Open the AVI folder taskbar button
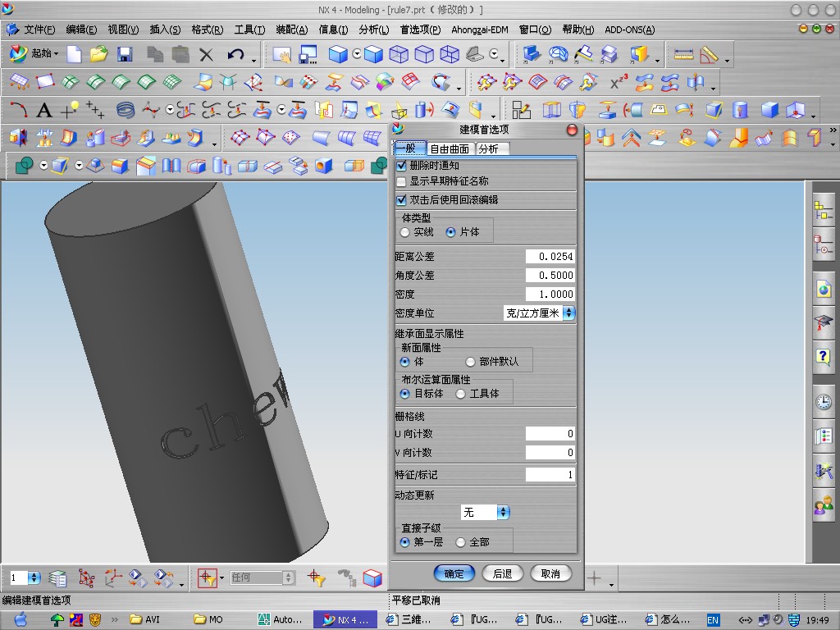The image size is (840, 630). [x=146, y=620]
